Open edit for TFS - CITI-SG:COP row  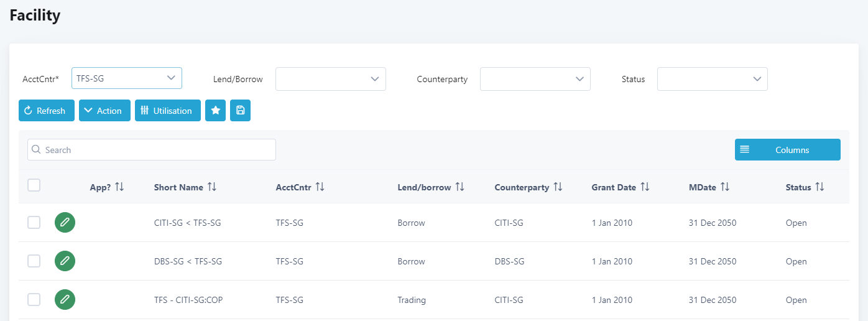65,300
